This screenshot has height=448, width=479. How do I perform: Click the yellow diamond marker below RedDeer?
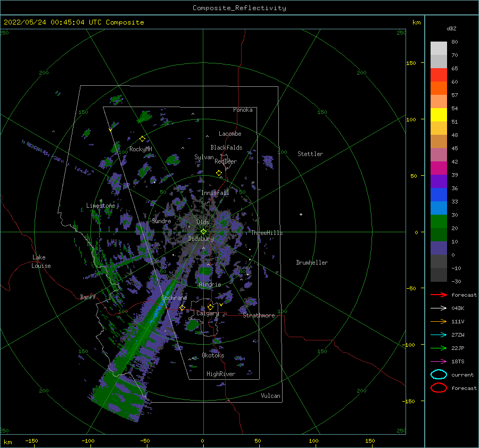point(219,173)
